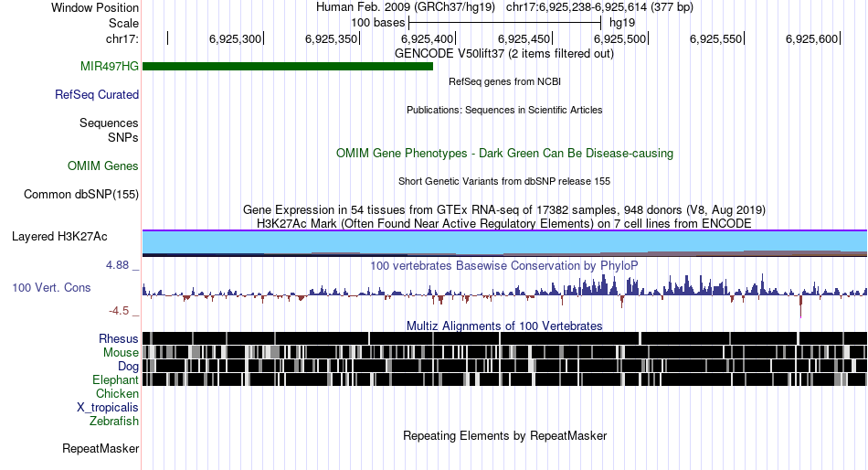Click the Layered H3K27Ac track label
The image size is (868, 470).
tap(59, 237)
